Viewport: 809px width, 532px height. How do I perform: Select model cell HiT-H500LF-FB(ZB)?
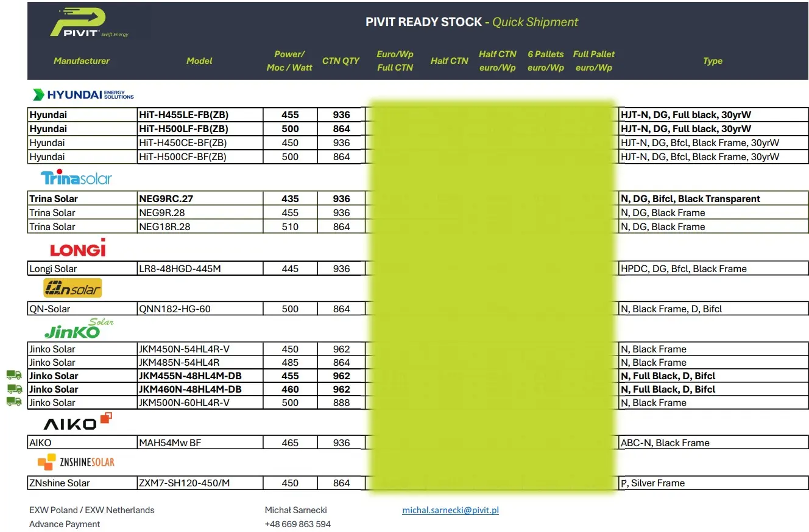[200, 128]
